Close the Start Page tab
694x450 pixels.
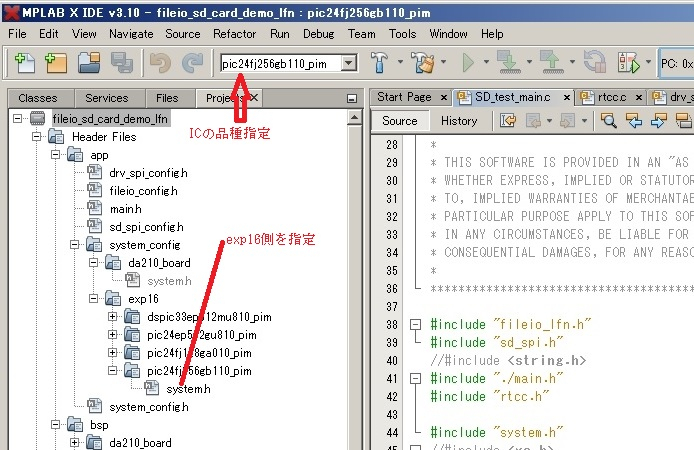point(443,97)
